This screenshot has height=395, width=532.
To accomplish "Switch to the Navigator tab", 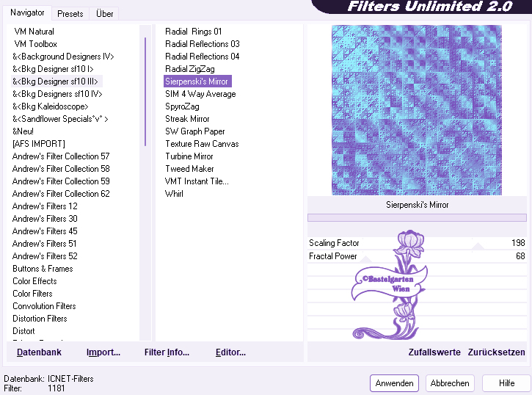I will (27, 13).
